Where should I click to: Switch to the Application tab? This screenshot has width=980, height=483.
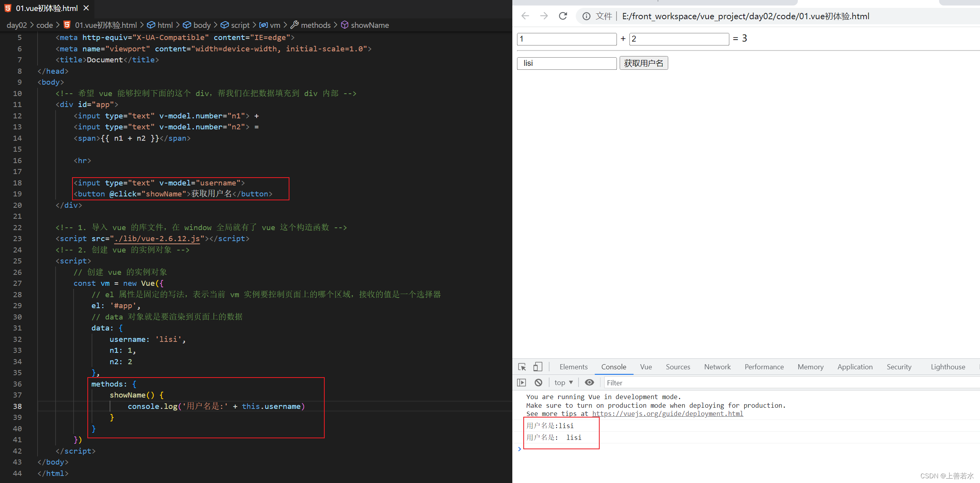click(855, 367)
